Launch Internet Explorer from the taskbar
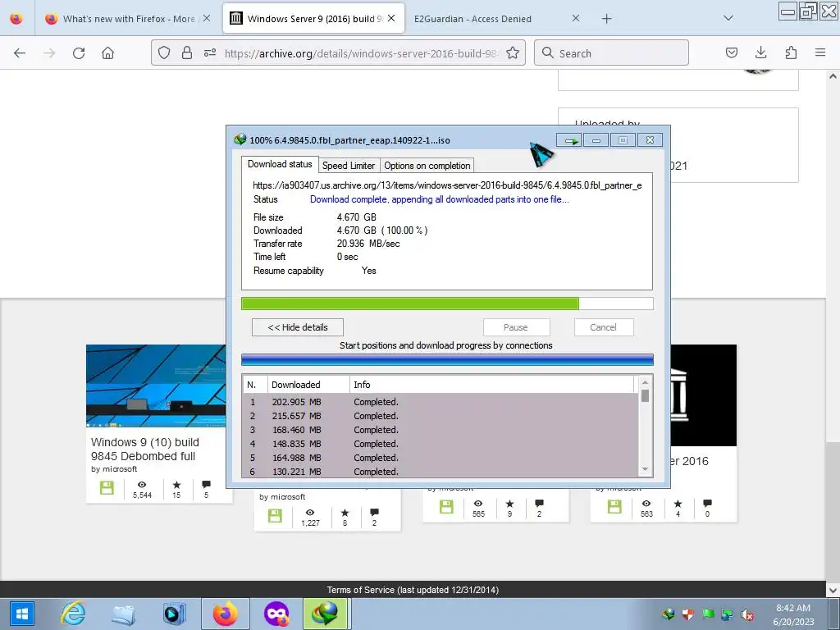This screenshot has width=840, height=630. [x=73, y=614]
